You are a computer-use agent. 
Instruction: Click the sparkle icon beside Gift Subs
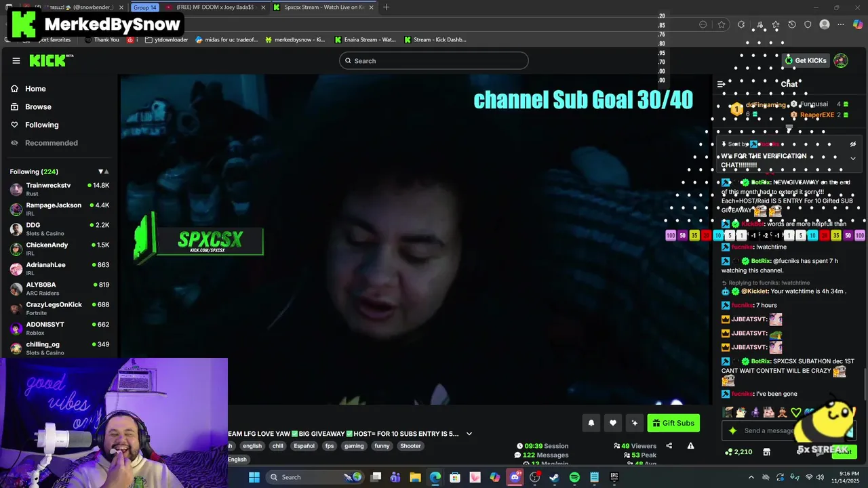click(634, 423)
